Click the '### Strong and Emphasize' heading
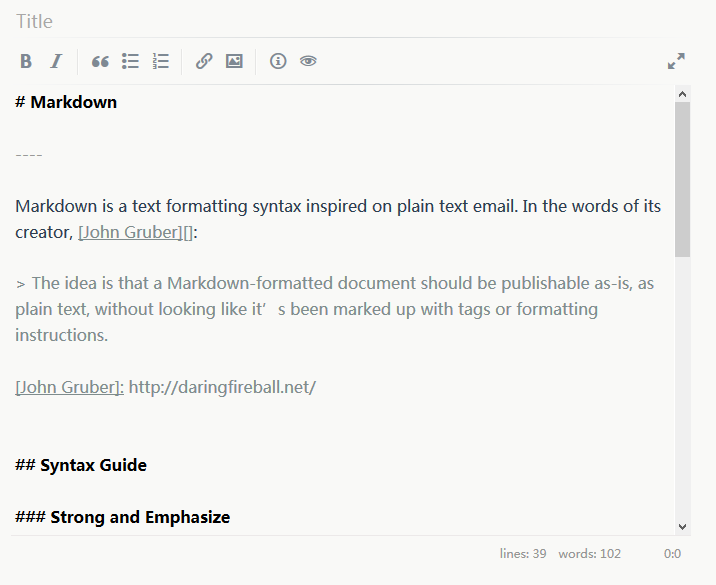The image size is (716, 585). 123,517
